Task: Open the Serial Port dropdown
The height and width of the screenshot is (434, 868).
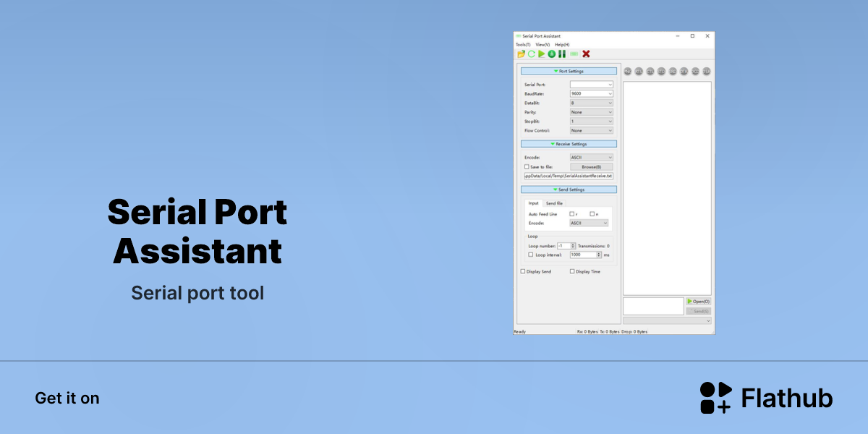Action: coord(592,85)
